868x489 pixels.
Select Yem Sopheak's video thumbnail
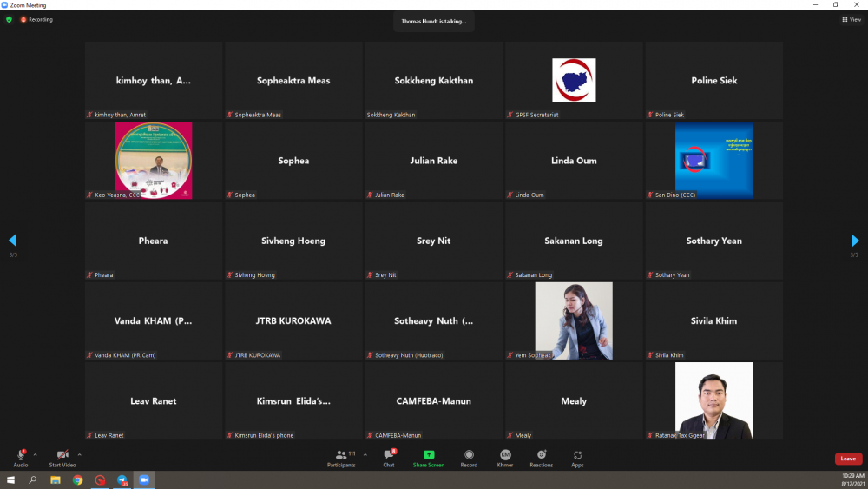pyautogui.click(x=574, y=320)
